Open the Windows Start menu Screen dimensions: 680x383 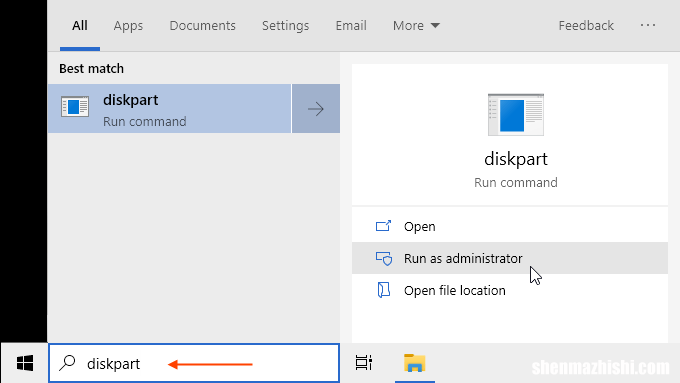24,363
